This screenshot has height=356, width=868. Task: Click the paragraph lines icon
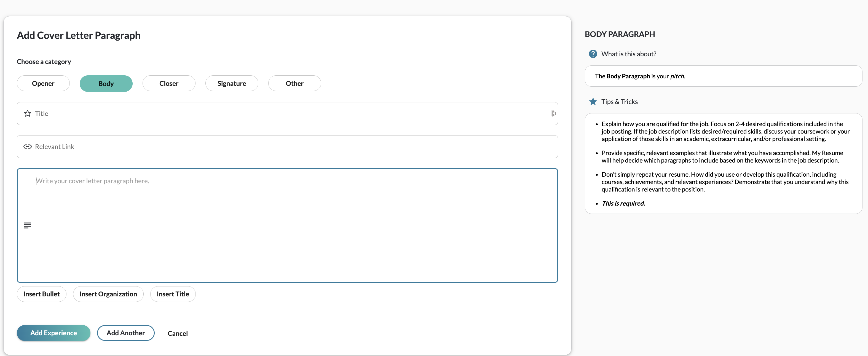click(28, 225)
